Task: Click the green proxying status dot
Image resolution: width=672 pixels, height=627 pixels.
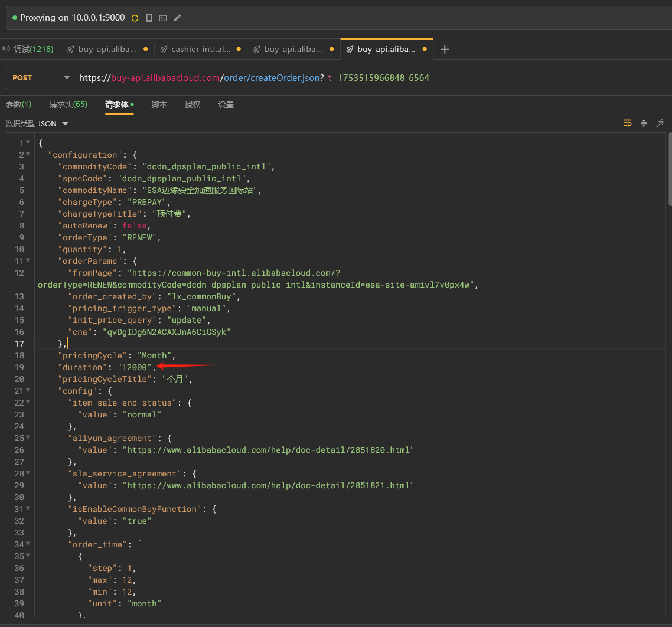Action: tap(15, 18)
